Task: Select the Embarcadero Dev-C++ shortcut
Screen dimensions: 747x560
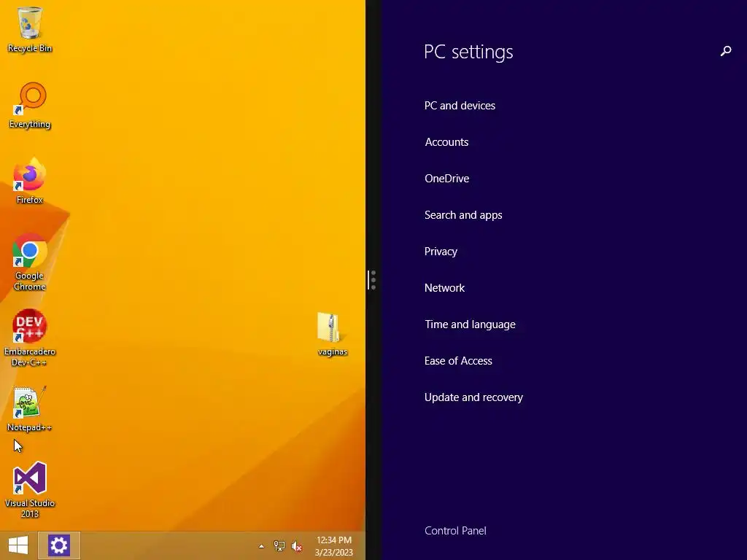Action: pyautogui.click(x=29, y=338)
